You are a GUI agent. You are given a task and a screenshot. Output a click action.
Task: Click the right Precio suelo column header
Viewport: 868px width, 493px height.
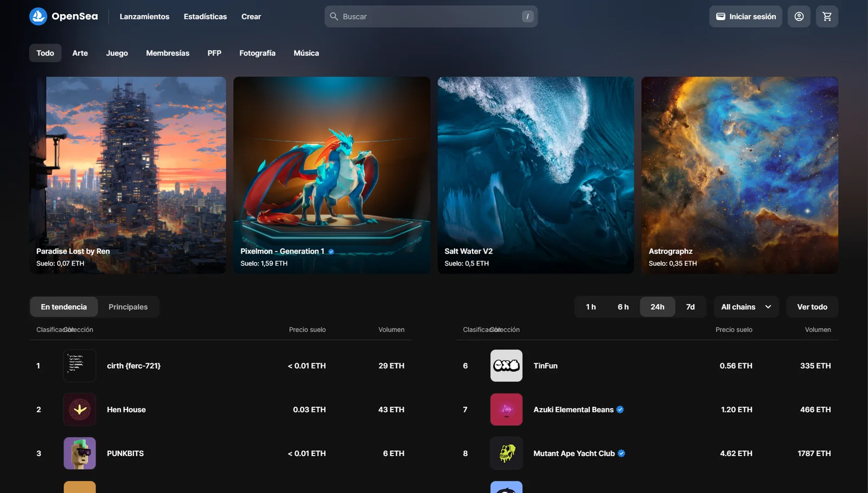[734, 330]
